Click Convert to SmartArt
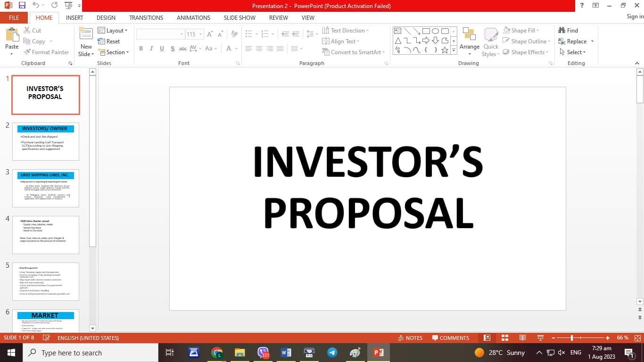This screenshot has width=644, height=362. click(x=354, y=52)
